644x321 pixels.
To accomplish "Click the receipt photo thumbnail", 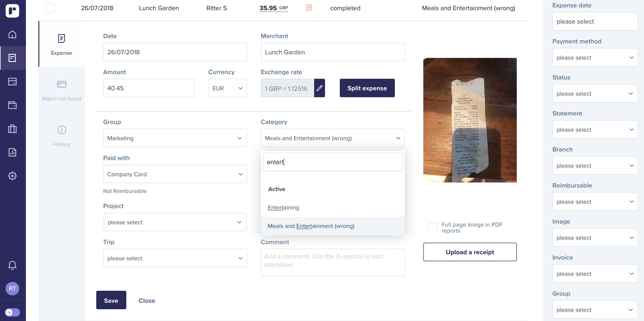I will (470, 120).
